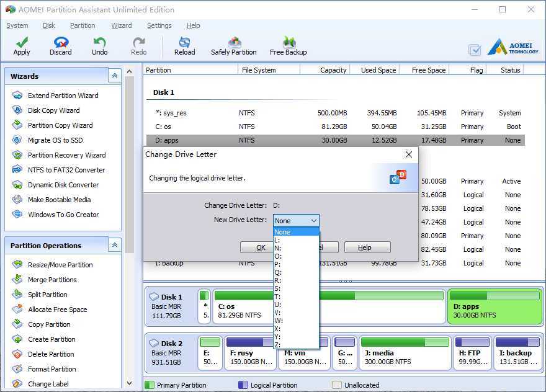Select the *: sys_res partition row
This screenshot has width=546, height=392.
coord(335,113)
